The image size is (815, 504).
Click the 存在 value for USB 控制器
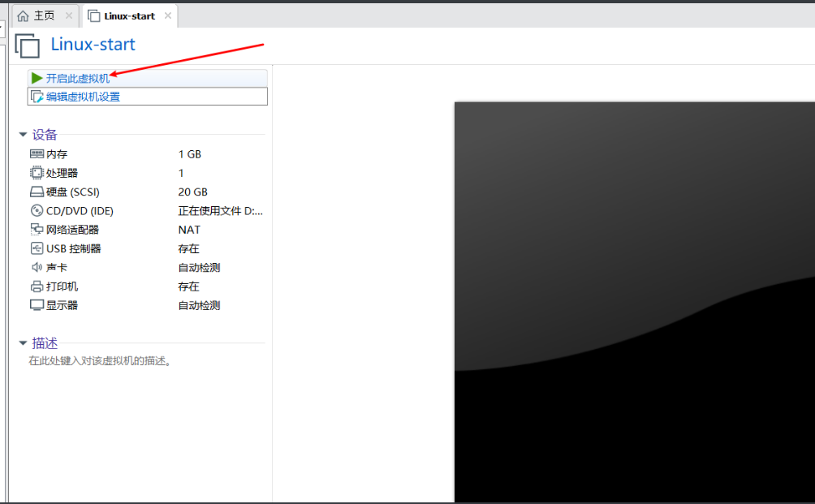coord(188,249)
